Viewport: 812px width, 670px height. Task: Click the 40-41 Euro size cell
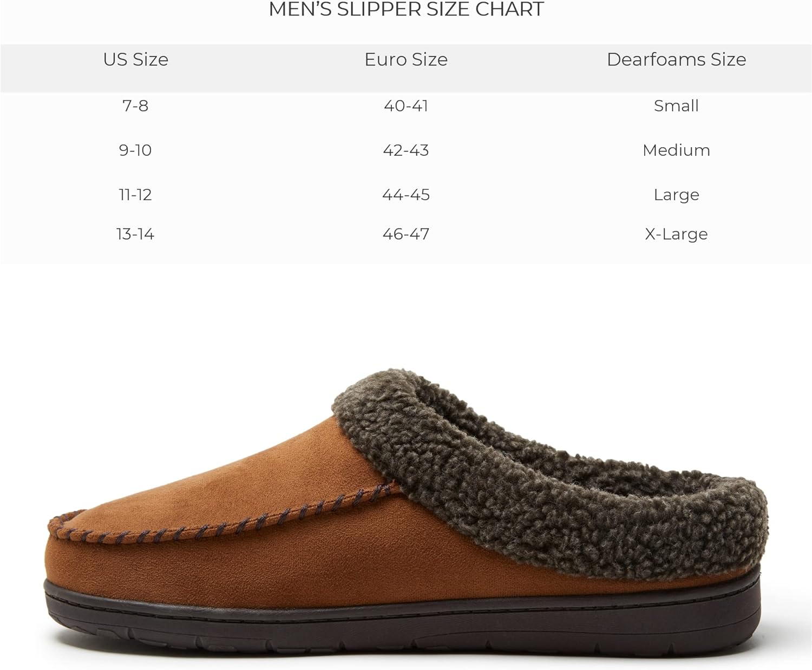click(x=406, y=106)
